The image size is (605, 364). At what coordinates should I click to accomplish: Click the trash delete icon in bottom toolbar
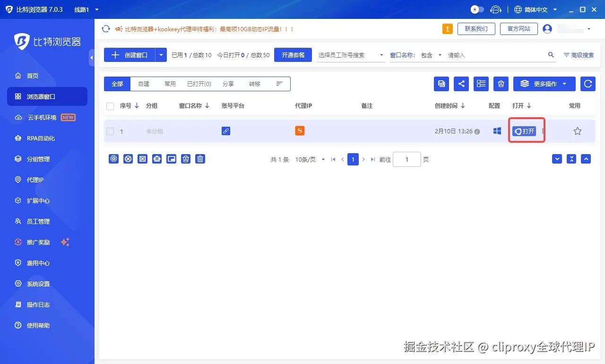(200, 159)
